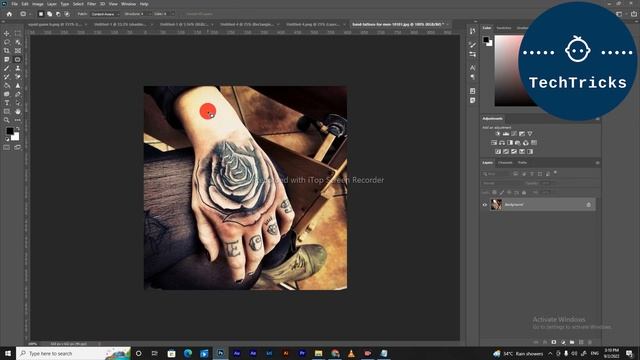Image resolution: width=640 pixels, height=360 pixels.
Task: Open the Patch mode dropdown
Action: (x=104, y=14)
